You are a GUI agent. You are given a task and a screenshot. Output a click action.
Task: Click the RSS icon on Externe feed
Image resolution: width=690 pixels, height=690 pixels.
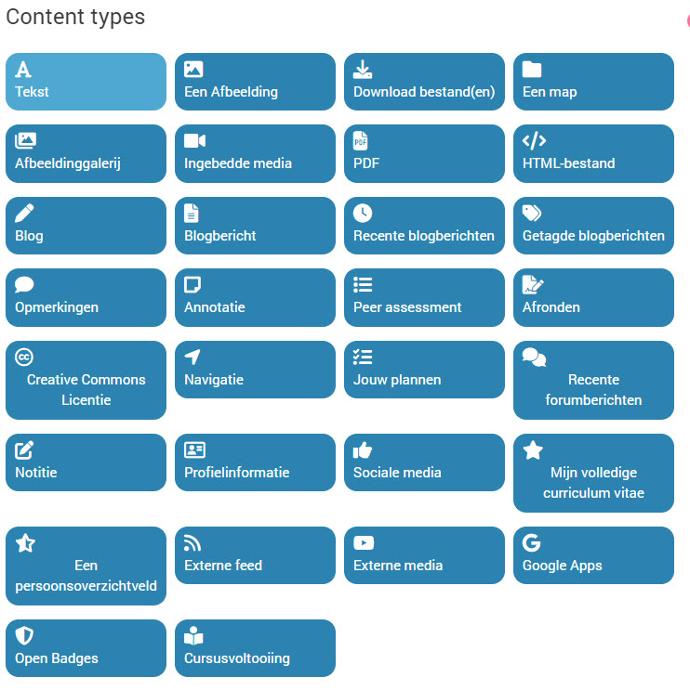(194, 543)
